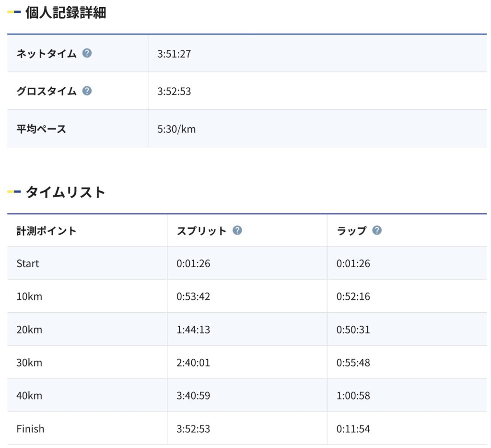Click the 10km measurement point
491x448 pixels.
pyautogui.click(x=29, y=296)
